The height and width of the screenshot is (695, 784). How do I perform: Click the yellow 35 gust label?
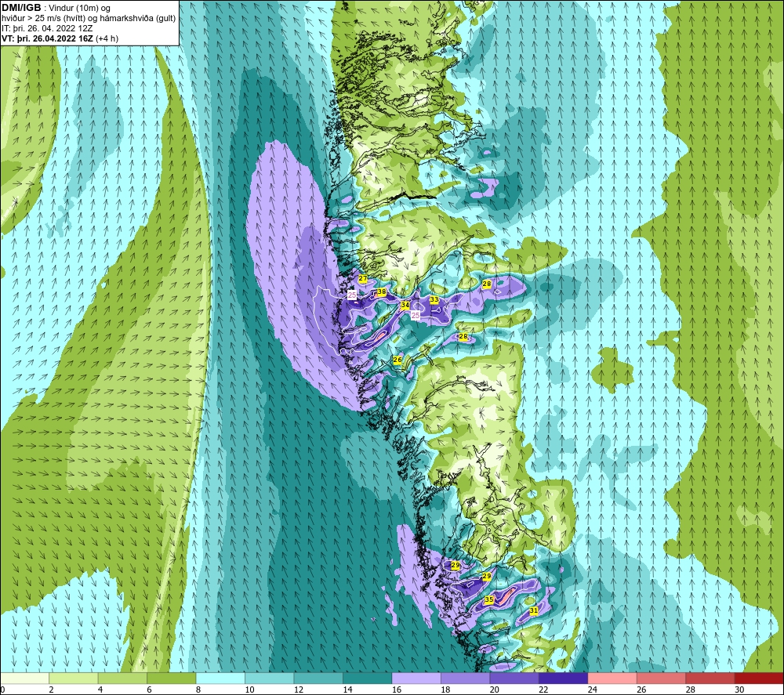(x=489, y=599)
